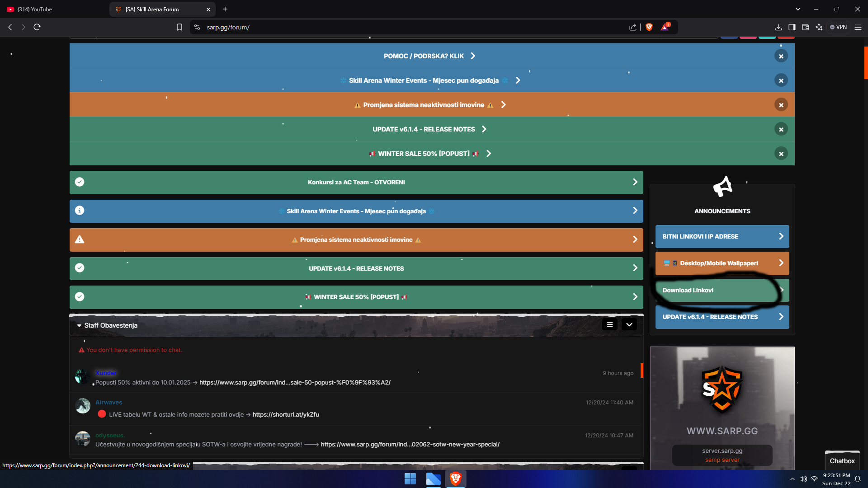Click the browser back arrow
The image size is (868, 488).
click(x=10, y=27)
